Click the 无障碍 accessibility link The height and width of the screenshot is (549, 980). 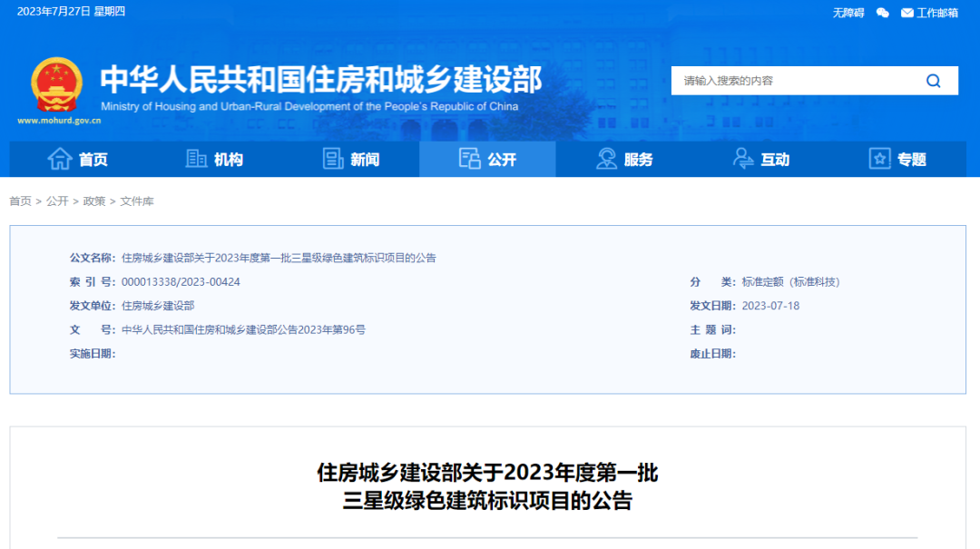tap(846, 13)
